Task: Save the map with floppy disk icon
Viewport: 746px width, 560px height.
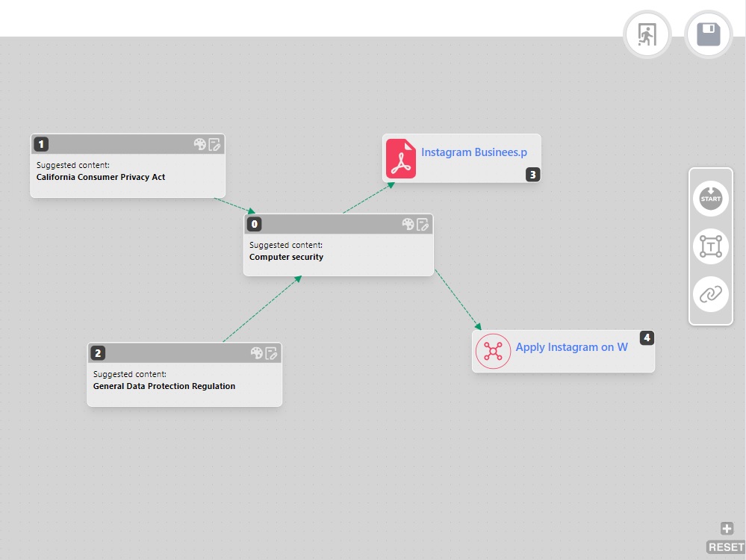Action: click(x=708, y=34)
